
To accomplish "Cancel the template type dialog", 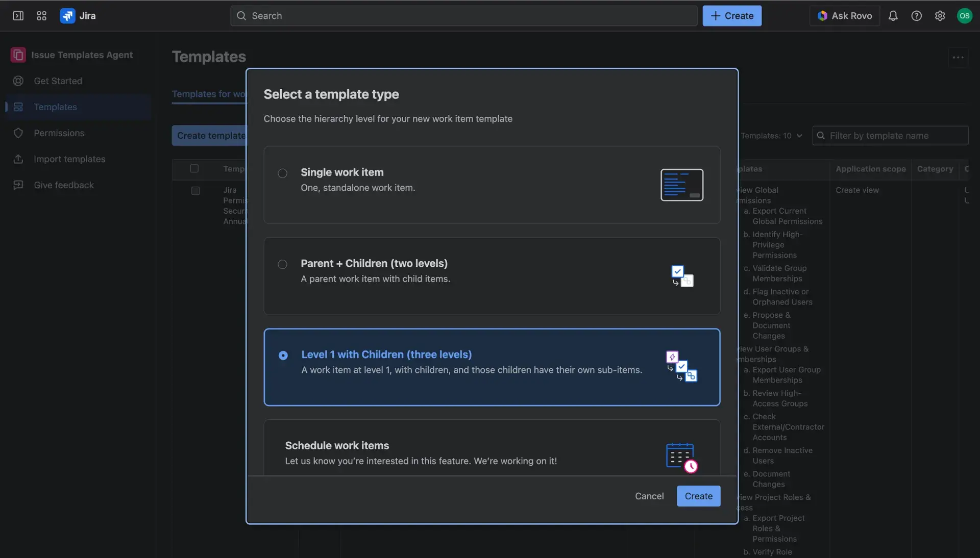I will (649, 496).
